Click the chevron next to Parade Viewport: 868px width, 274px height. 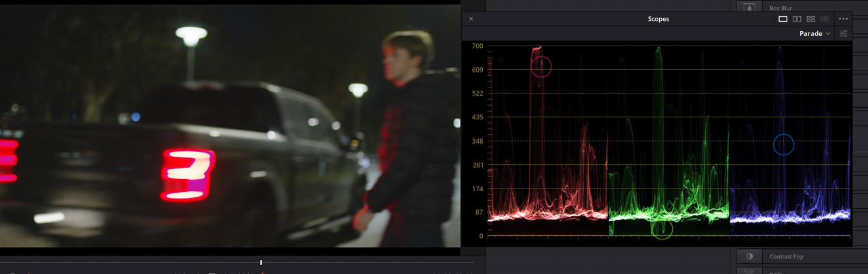click(x=828, y=34)
